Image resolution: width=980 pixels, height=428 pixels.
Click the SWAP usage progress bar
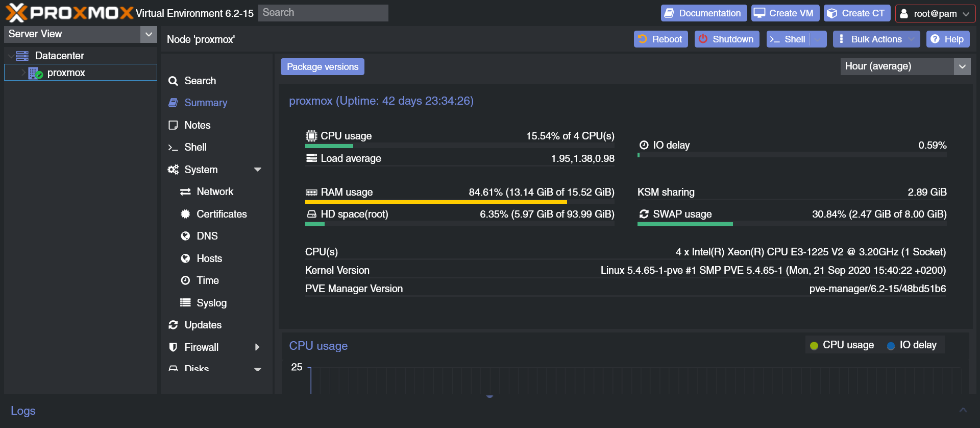(792, 224)
